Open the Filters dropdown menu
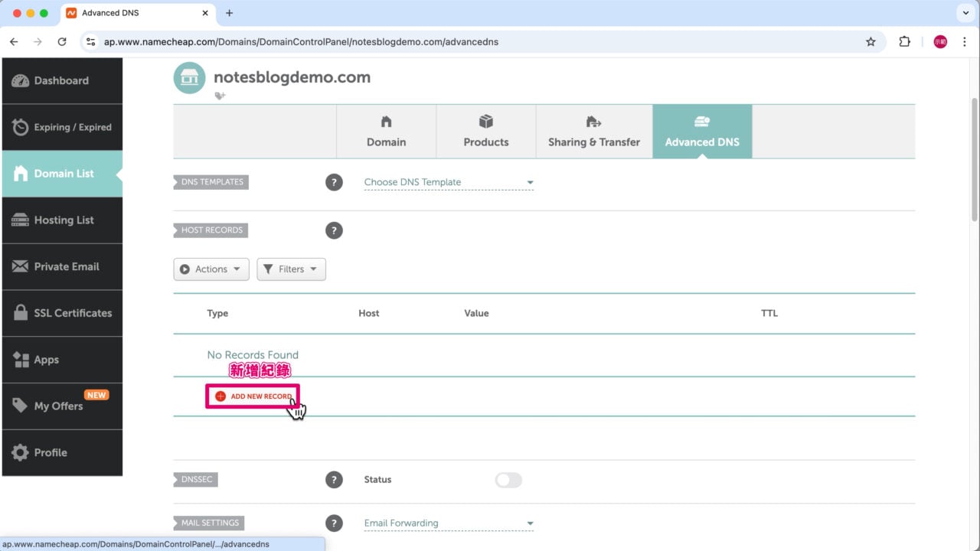The height and width of the screenshot is (551, 980). click(291, 269)
